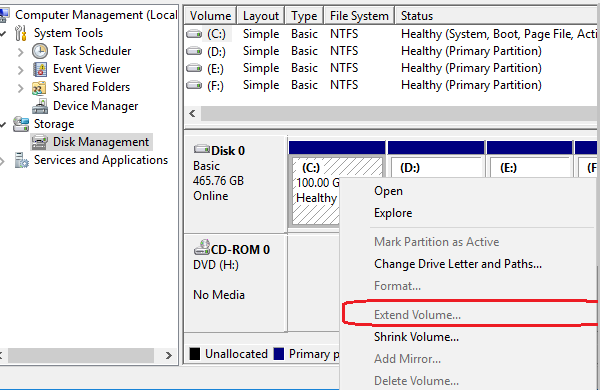Viewport: 600px width, 390px height.
Task: Sort by the Type column header
Action: coord(304,16)
